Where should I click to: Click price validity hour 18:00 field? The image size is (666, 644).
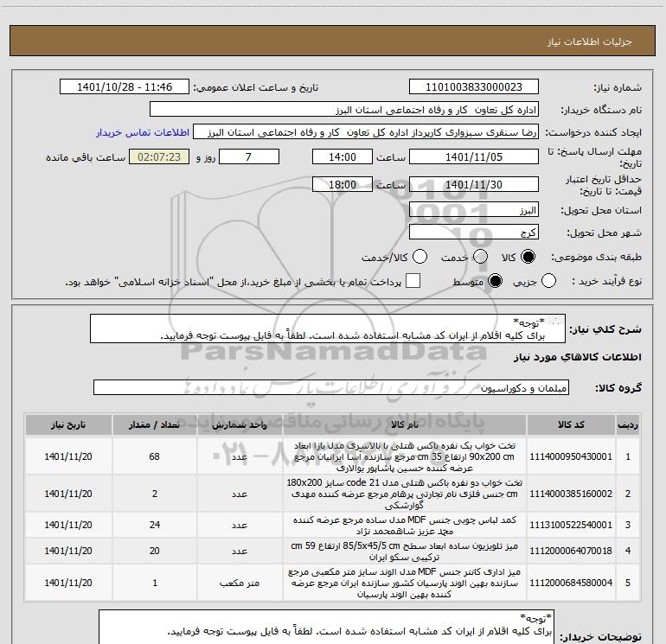click(x=343, y=185)
